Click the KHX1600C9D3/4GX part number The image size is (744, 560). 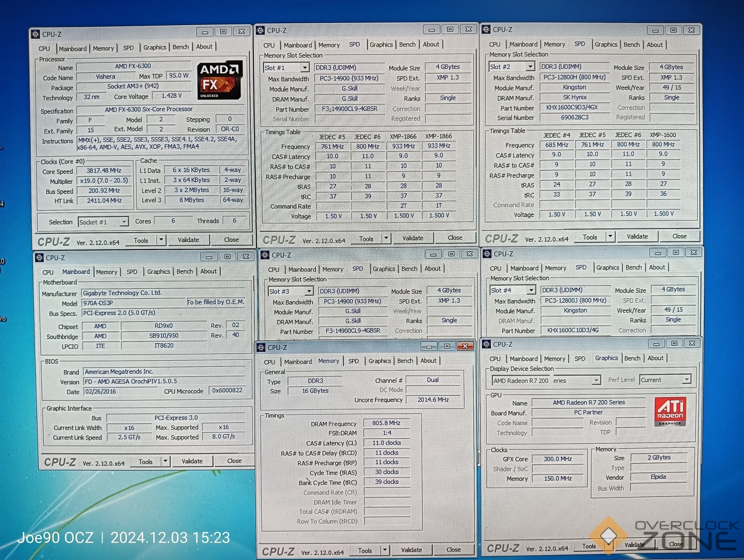click(575, 107)
